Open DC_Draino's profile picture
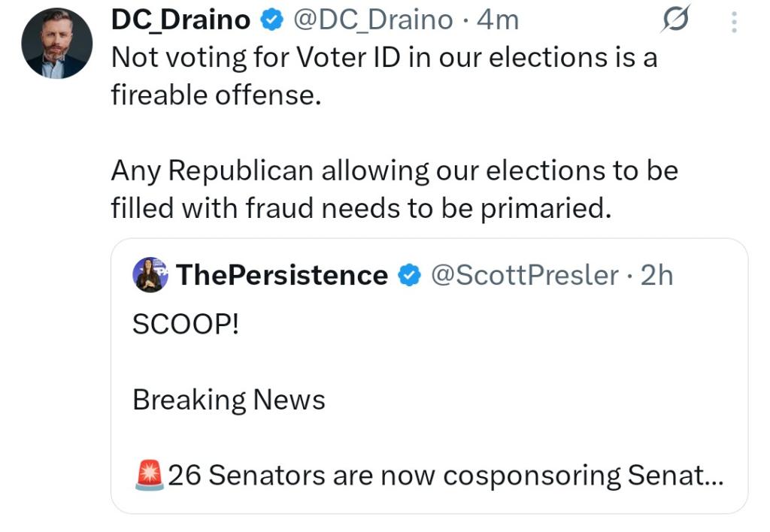The height and width of the screenshot is (532, 770). point(56,44)
